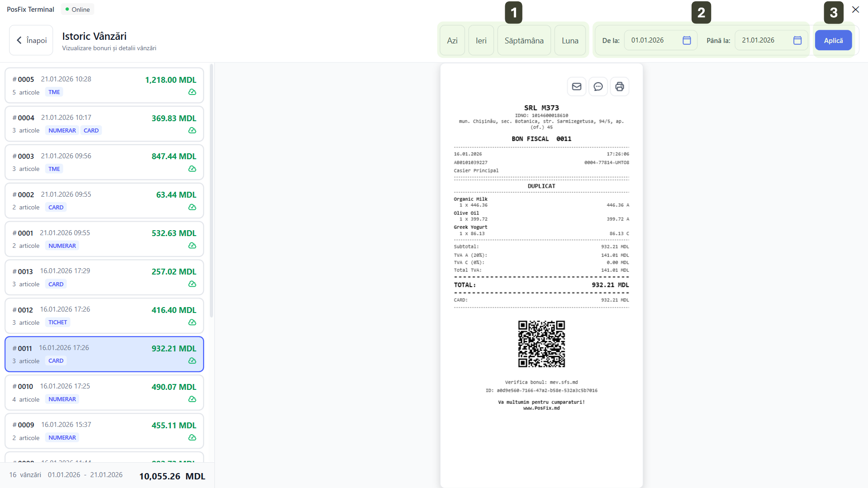The width and height of the screenshot is (868, 488).
Task: Close the sales history window
Action: click(x=855, y=9)
